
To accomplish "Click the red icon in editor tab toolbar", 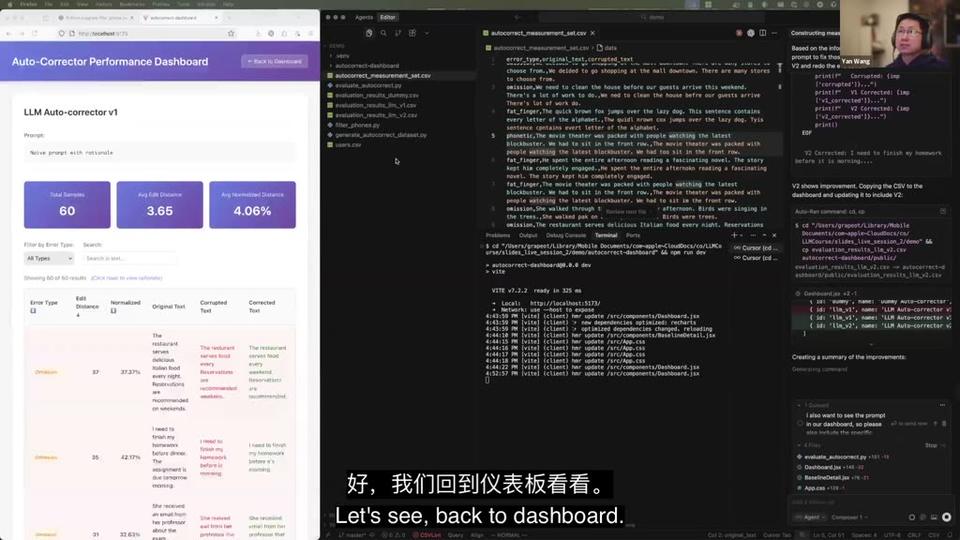I will (739, 33).
